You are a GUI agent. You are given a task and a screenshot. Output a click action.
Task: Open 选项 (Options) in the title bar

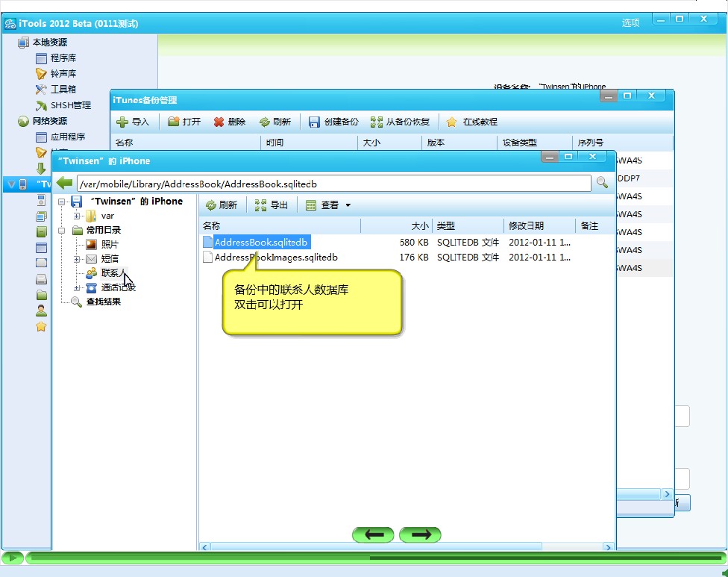pos(630,23)
